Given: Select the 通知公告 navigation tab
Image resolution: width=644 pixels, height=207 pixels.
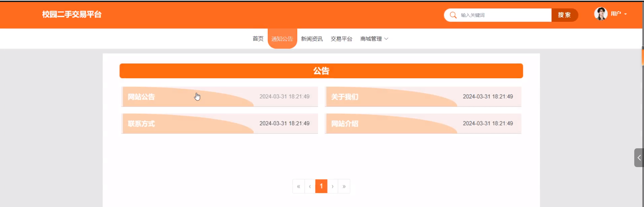Looking at the screenshot, I should [282, 39].
